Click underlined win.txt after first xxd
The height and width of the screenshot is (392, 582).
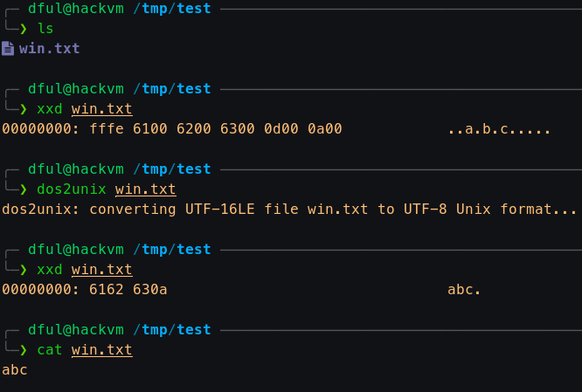tap(101, 109)
